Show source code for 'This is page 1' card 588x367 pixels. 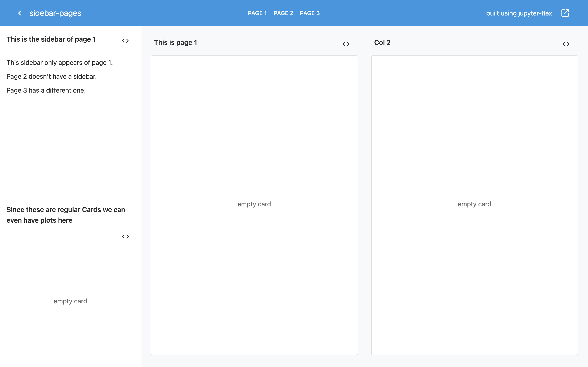[346, 44]
